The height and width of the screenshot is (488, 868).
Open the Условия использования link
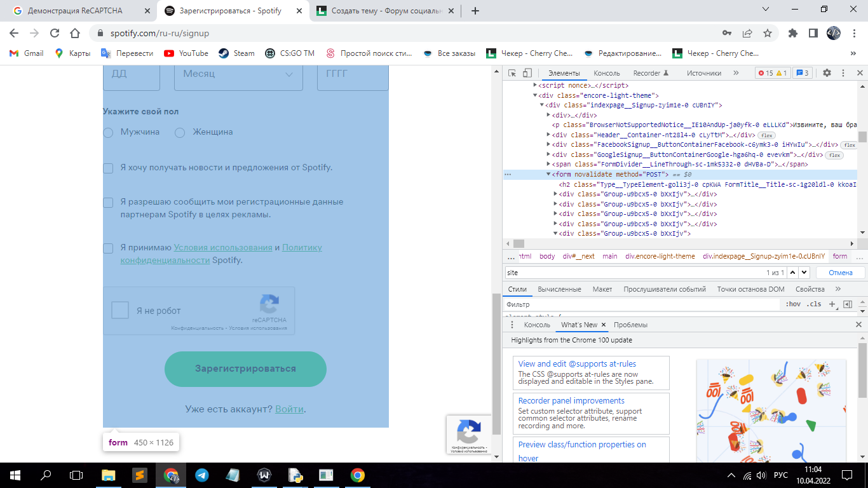point(223,248)
